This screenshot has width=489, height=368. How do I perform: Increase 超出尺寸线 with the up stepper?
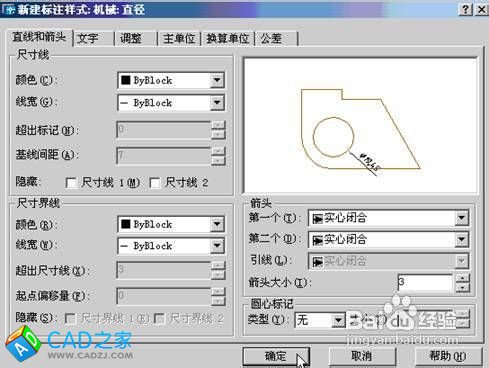point(219,266)
